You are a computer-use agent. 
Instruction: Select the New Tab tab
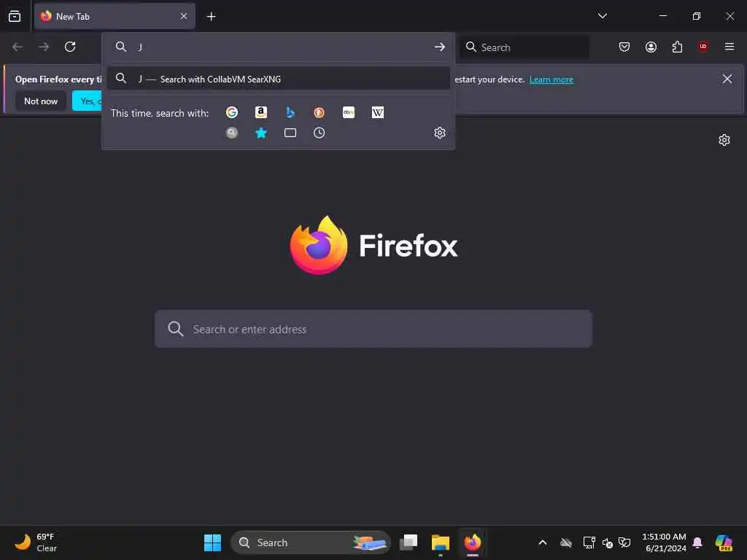[115, 16]
